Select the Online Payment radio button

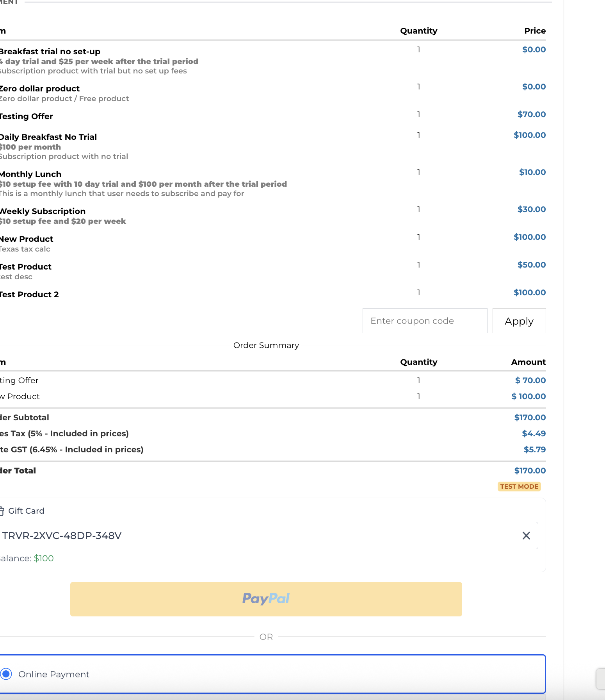click(x=6, y=674)
